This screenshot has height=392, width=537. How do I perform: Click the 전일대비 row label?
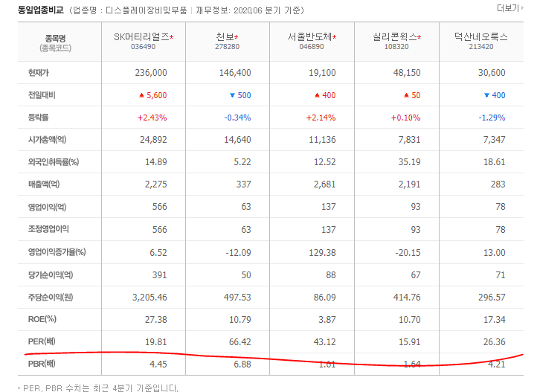42,94
